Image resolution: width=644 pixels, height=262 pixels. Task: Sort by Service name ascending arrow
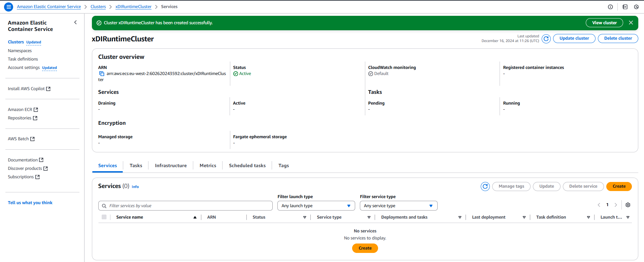(195, 217)
